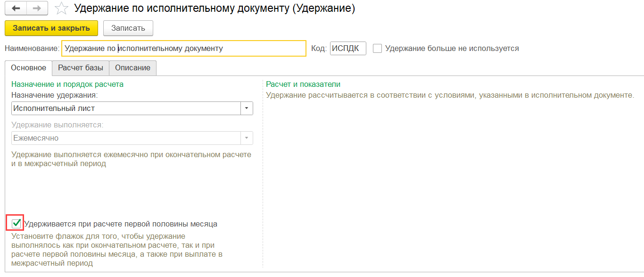
Task: Expand the 'Удержание выполняется' dropdown arrow
Action: (x=247, y=138)
